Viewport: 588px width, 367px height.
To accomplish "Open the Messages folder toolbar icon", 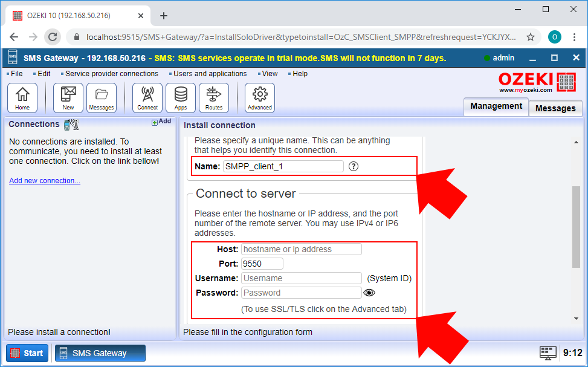I will (x=102, y=98).
